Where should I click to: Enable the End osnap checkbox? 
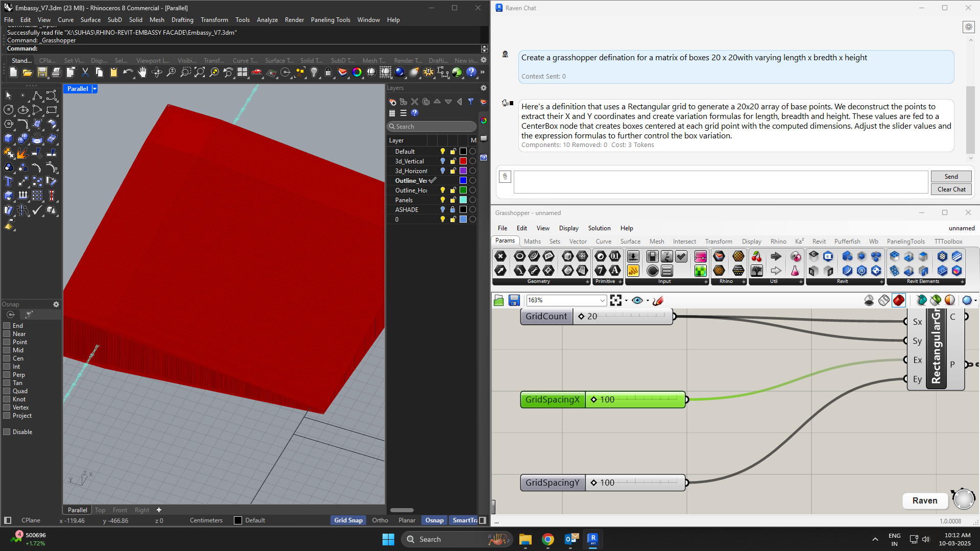click(7, 325)
